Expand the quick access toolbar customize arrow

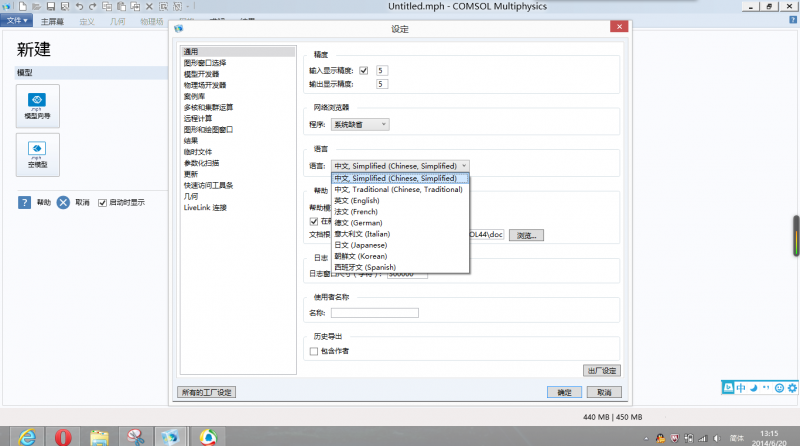coord(188,7)
